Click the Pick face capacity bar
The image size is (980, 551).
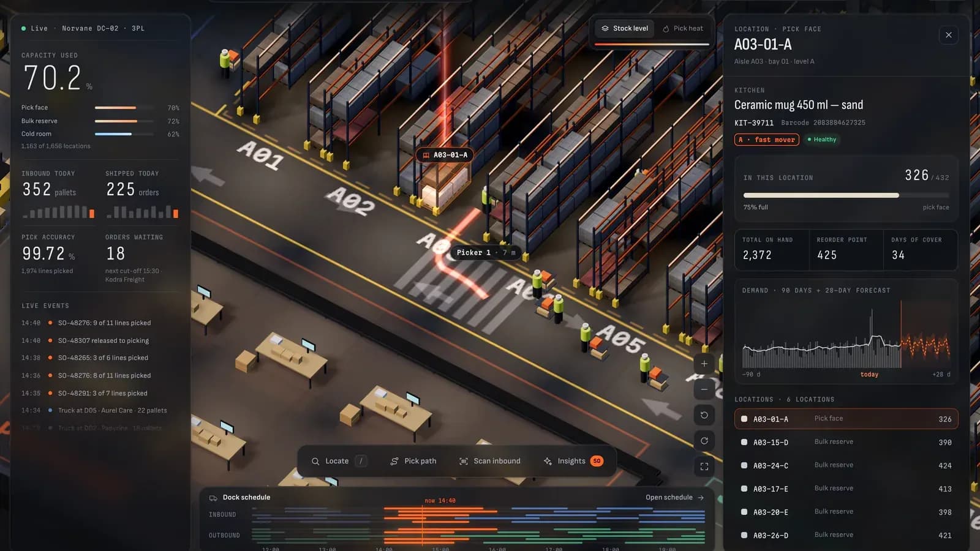(124, 108)
